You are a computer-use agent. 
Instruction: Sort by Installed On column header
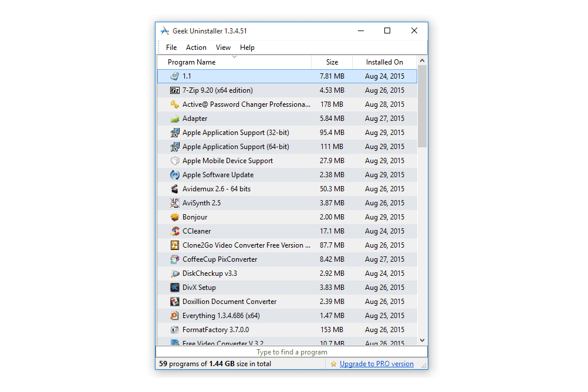tap(384, 62)
